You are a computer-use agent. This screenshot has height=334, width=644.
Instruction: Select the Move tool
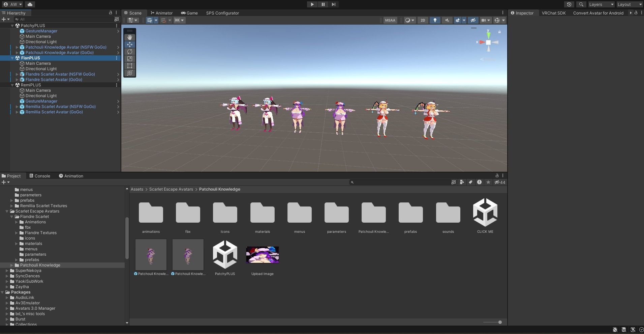130,45
